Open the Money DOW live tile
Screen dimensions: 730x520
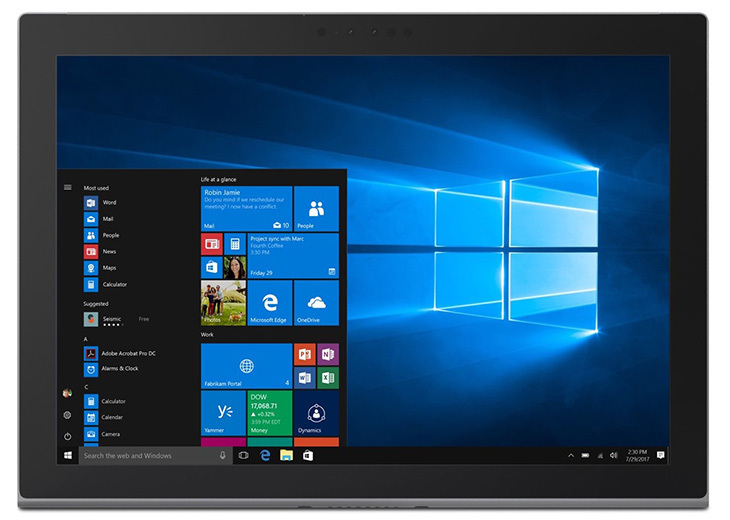(270, 412)
